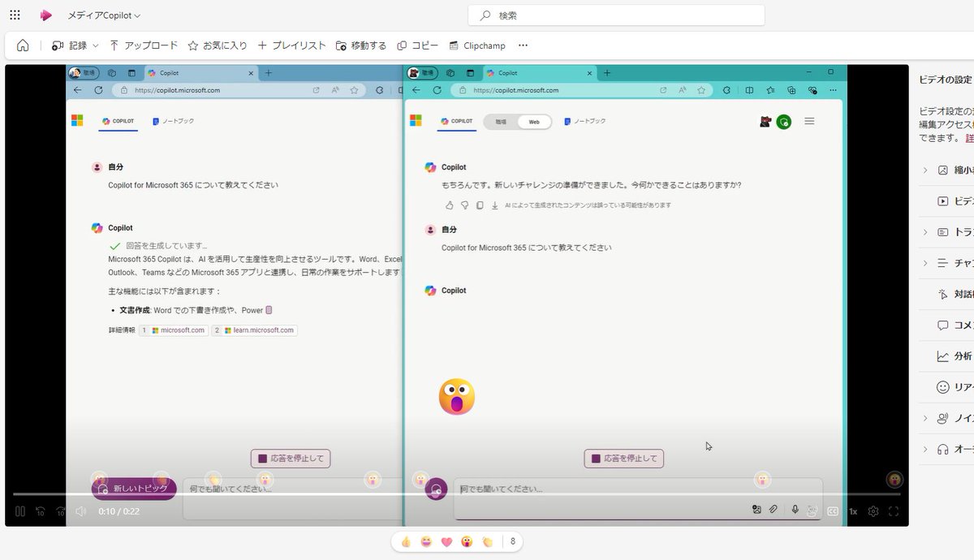Viewport: 974px width, 560px height.
Task: Click the ビデオの設定 panel heading
Action: 946,80
